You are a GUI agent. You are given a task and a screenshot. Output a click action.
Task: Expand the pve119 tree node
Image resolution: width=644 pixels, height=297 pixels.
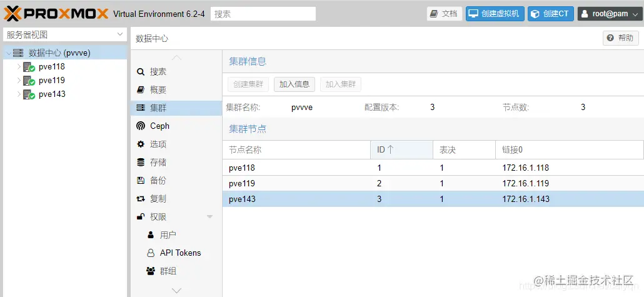(19, 80)
